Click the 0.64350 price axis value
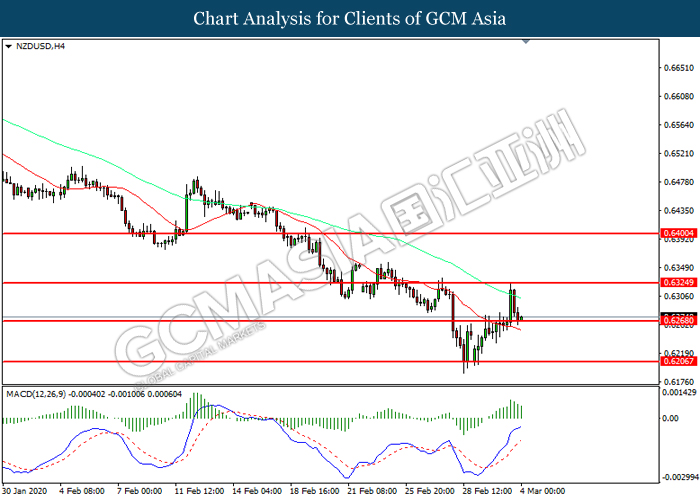Image resolution: width=700 pixels, height=500 pixels. coord(679,210)
